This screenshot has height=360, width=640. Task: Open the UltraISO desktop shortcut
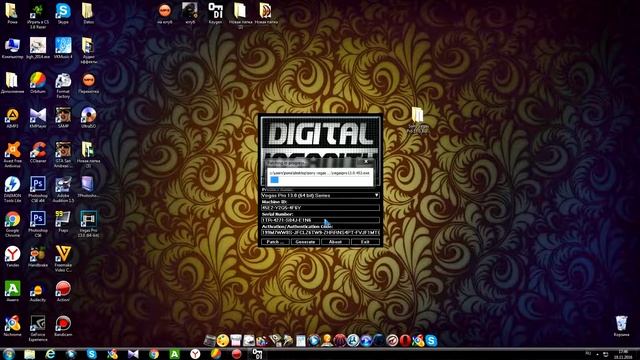[88, 118]
